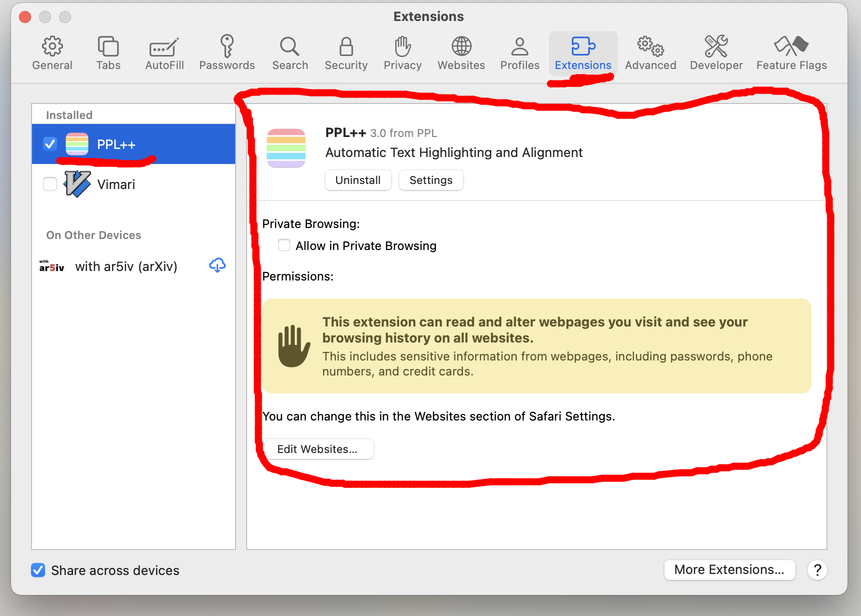This screenshot has height=616, width=861.
Task: Disable the PPL++ extension checkbox
Action: coord(50,144)
